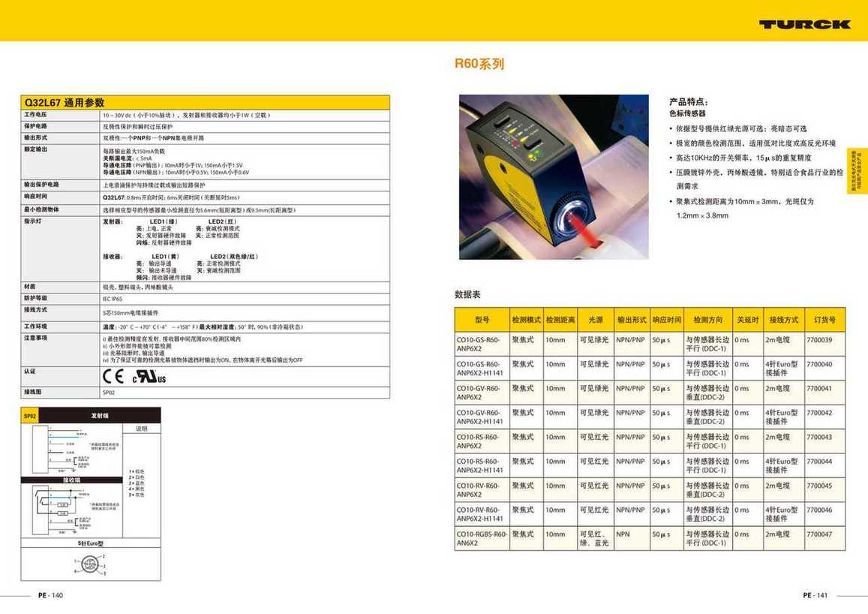Image resolution: width=868 pixels, height=614 pixels.
Task: Click the 型号 column header
Action: coord(482,320)
